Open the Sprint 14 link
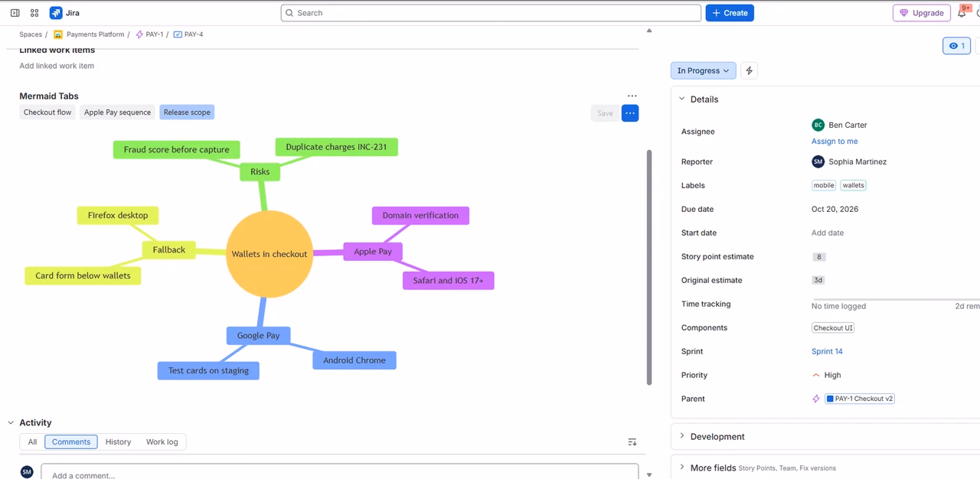980x479 pixels. pos(827,351)
